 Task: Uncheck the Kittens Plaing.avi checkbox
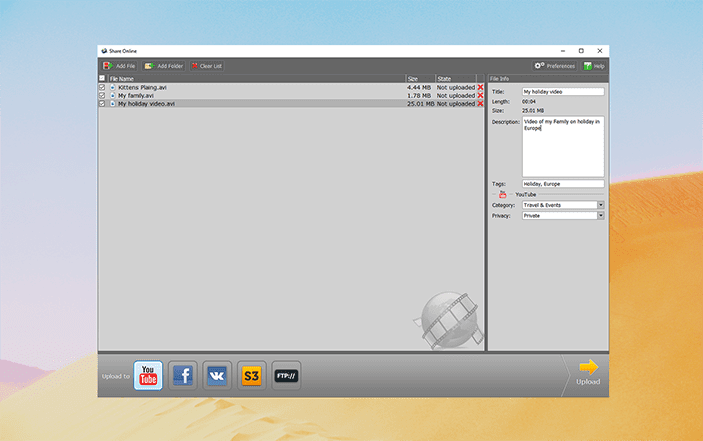point(102,87)
